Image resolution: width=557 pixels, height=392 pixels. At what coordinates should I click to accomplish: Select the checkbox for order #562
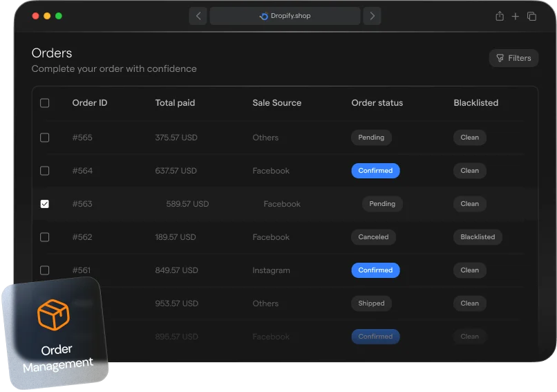45,237
